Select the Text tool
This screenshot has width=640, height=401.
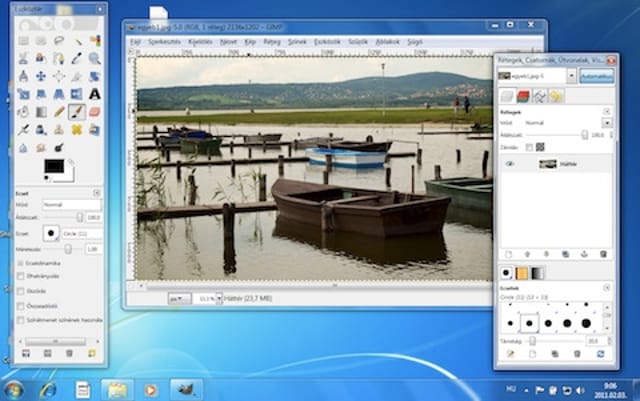pos(95,94)
